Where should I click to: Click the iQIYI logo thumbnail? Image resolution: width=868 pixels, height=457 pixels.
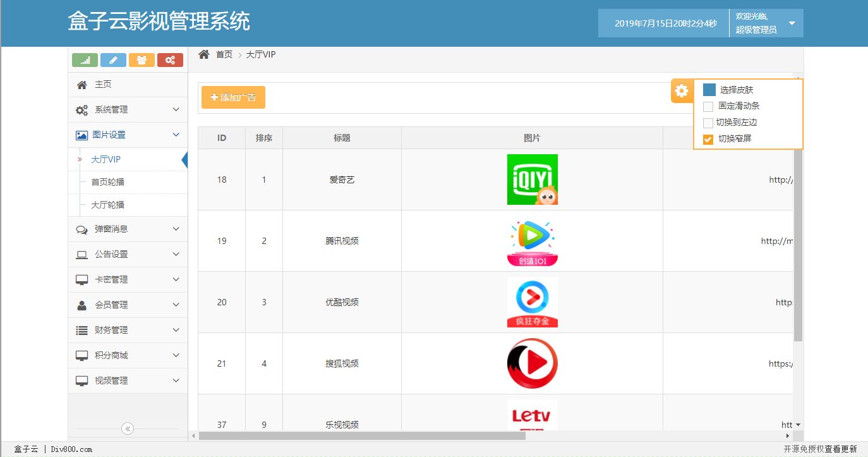coord(532,180)
